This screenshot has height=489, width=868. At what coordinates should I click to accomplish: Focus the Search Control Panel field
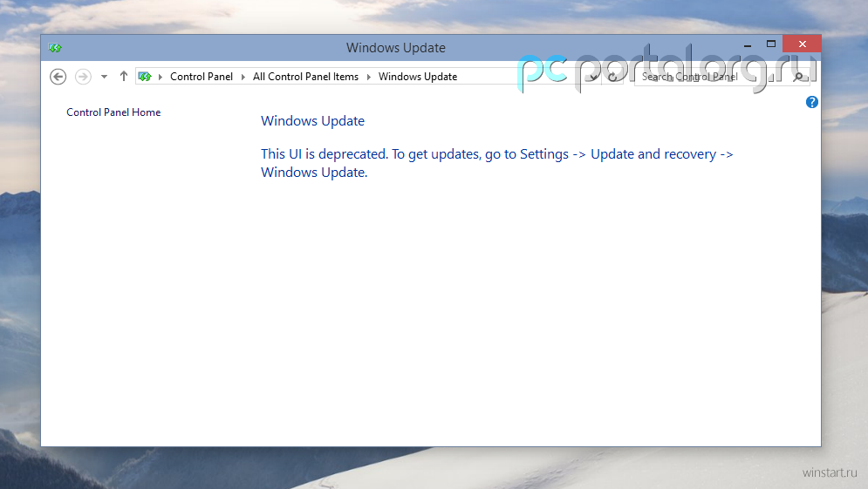pyautogui.click(x=721, y=77)
